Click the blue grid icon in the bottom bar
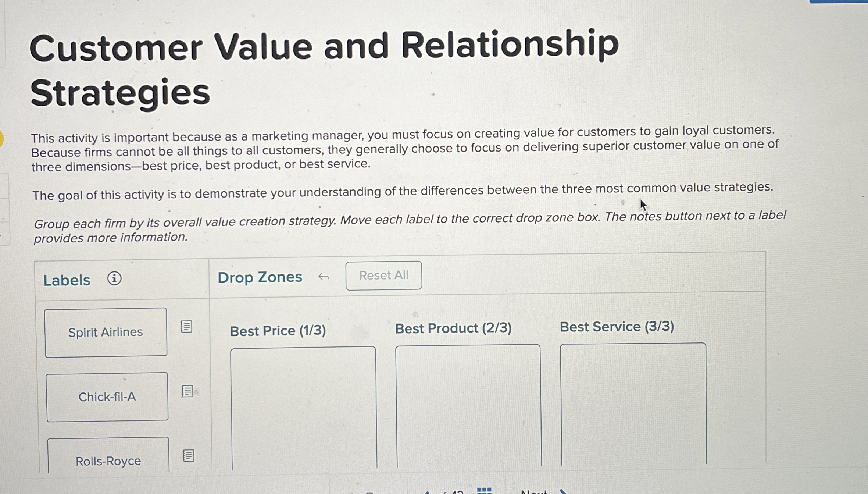 click(x=484, y=491)
